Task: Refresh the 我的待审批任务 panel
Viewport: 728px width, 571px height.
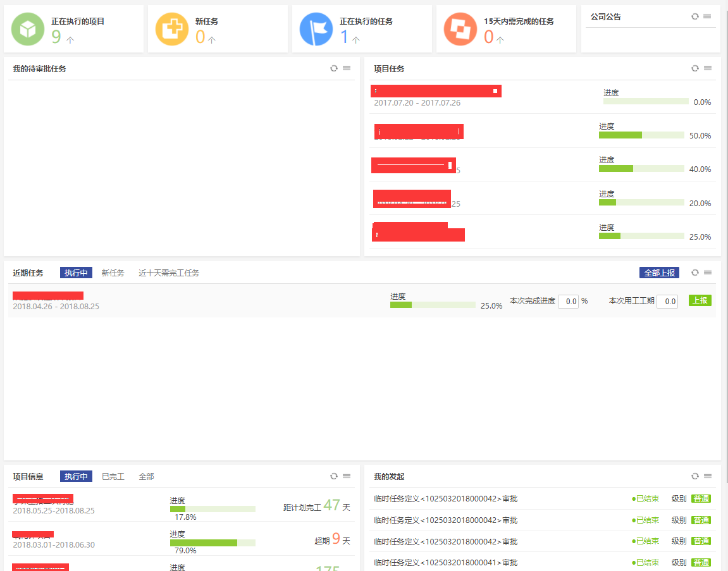Action: point(334,68)
